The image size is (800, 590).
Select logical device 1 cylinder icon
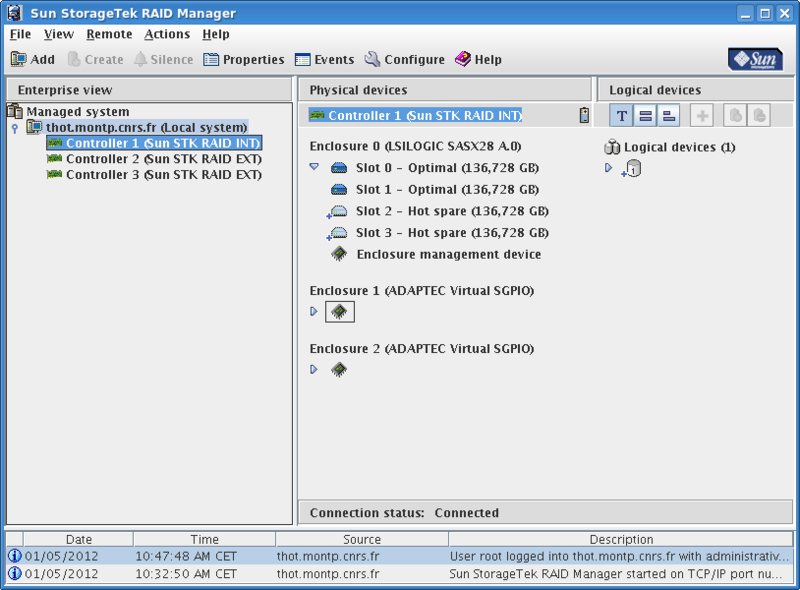pos(632,169)
